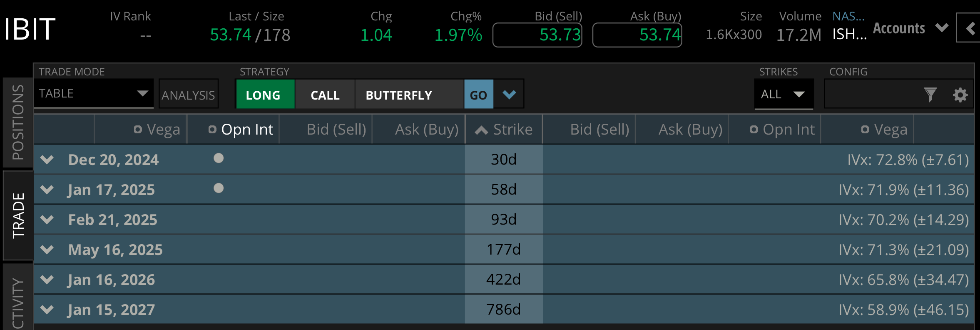Click the Strike column sort arrow
The width and height of the screenshot is (980, 330).
click(481, 130)
